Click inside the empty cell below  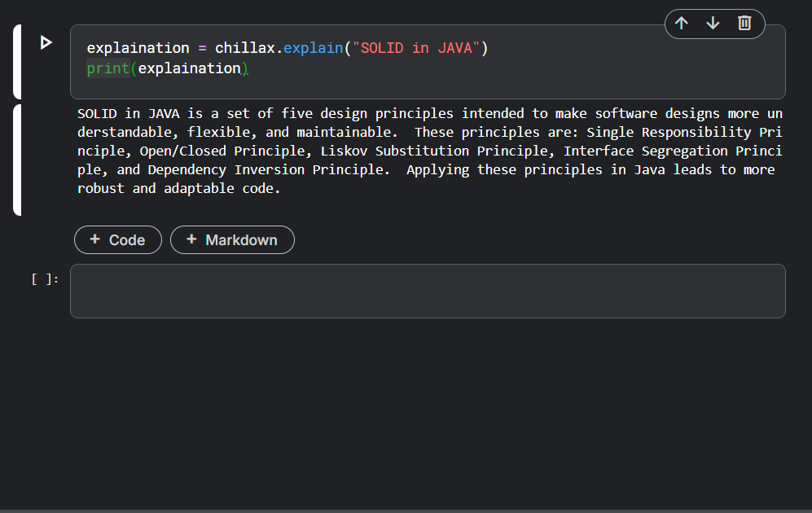coord(428,291)
